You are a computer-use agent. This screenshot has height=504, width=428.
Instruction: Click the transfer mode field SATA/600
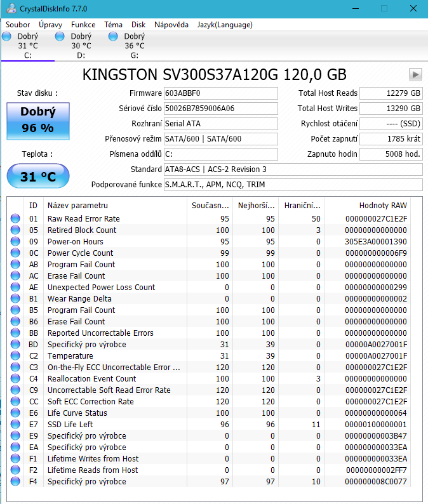221,139
